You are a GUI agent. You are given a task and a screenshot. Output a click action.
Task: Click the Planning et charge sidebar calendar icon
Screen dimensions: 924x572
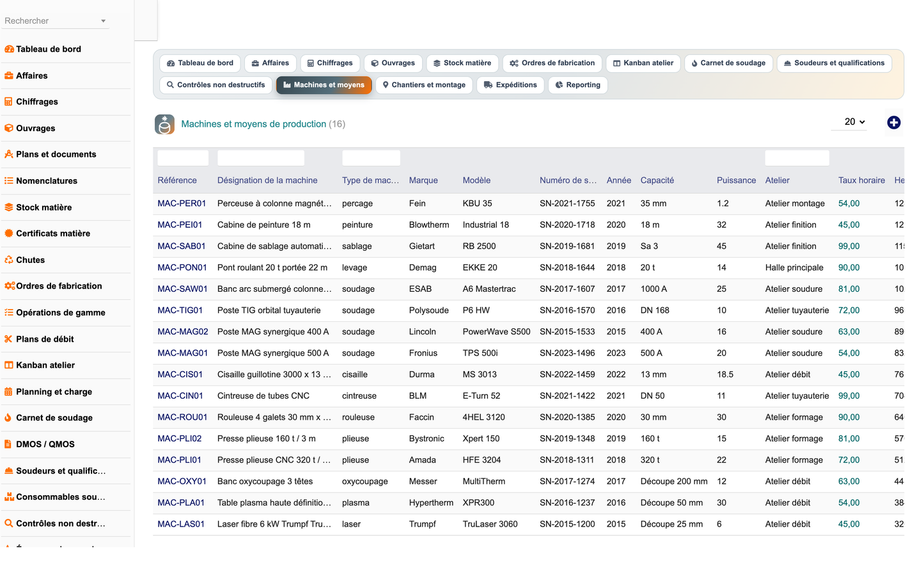(x=9, y=392)
